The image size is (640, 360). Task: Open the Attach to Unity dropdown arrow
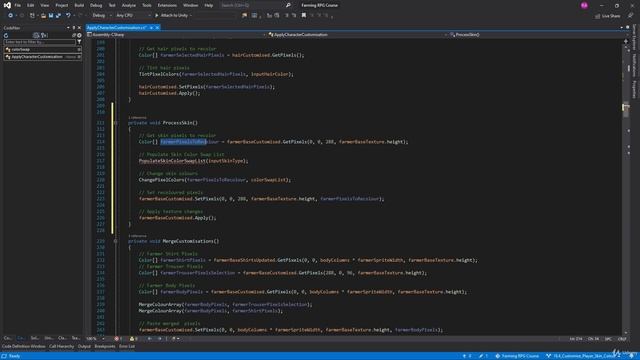(191, 16)
